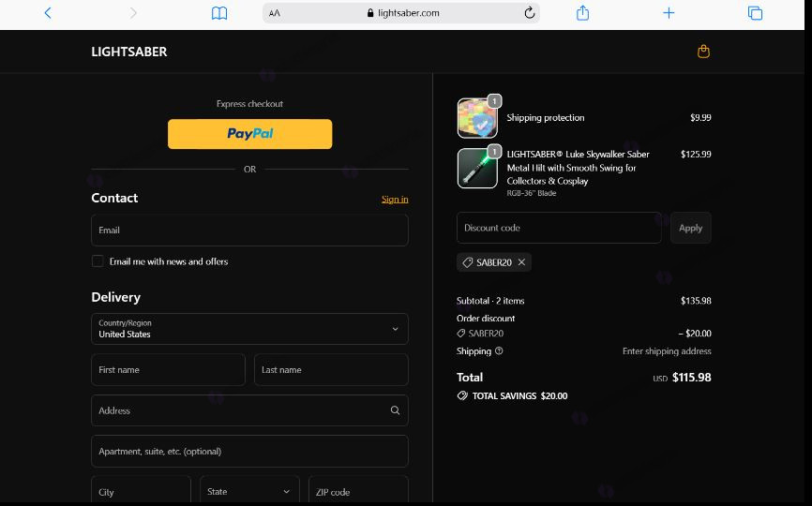812x506 pixels.
Task: Click the – $20.00 discount amount
Action: coord(695,334)
